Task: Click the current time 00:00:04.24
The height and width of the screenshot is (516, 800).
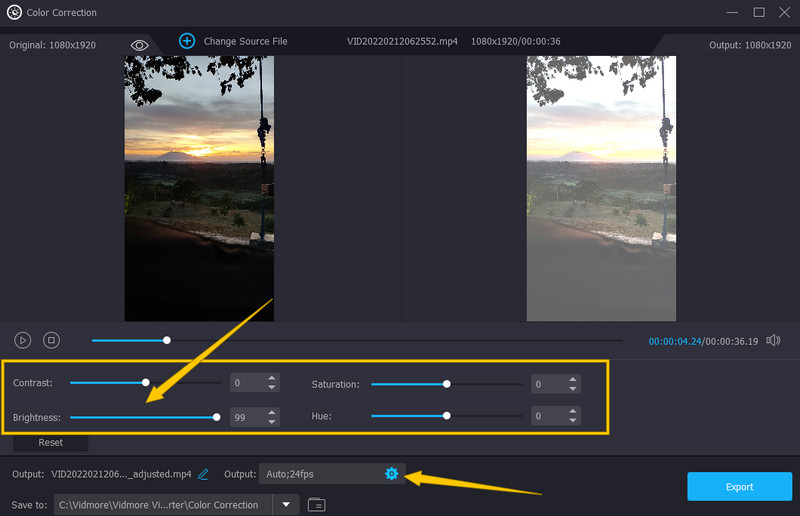Action: tap(674, 341)
